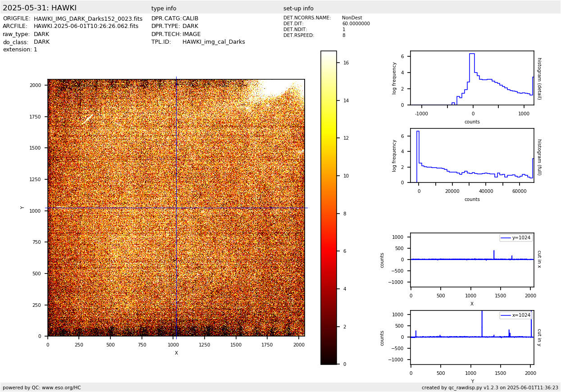Select the "set-up info" header

point(298,9)
